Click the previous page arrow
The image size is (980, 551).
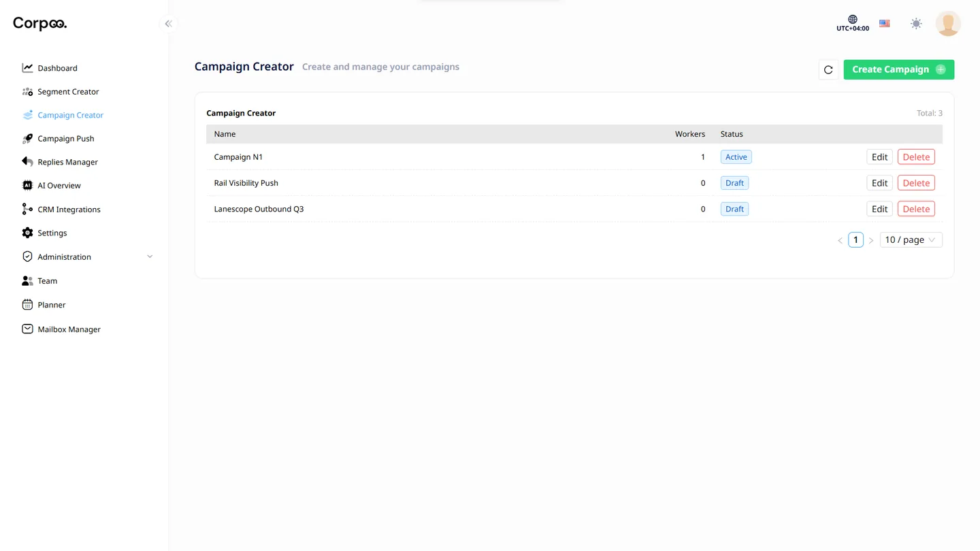coord(840,240)
